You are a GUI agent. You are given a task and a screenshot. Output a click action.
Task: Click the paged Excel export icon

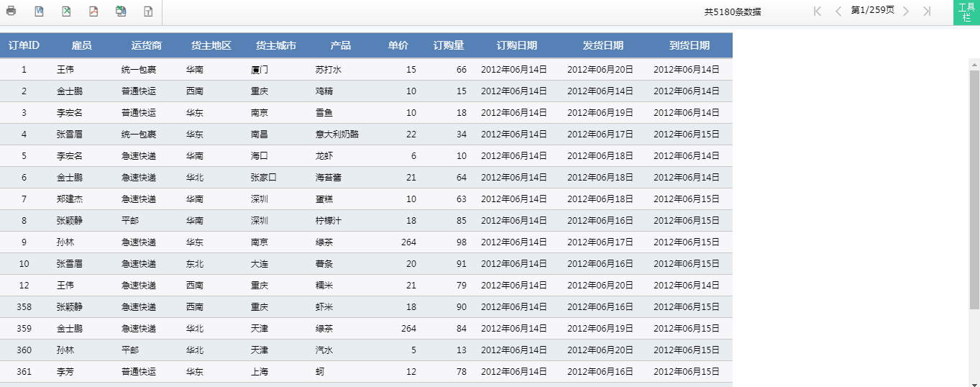click(121, 12)
